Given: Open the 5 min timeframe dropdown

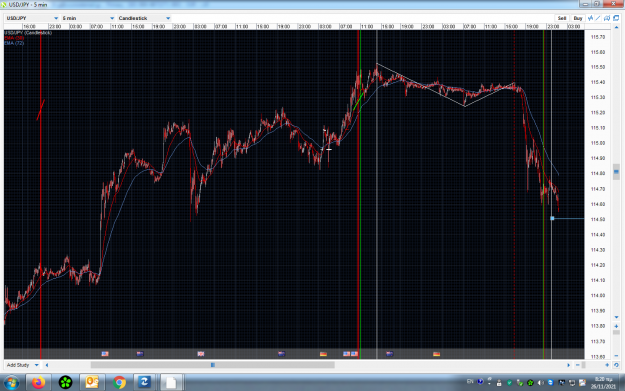Looking at the screenshot, I should coord(88,18).
